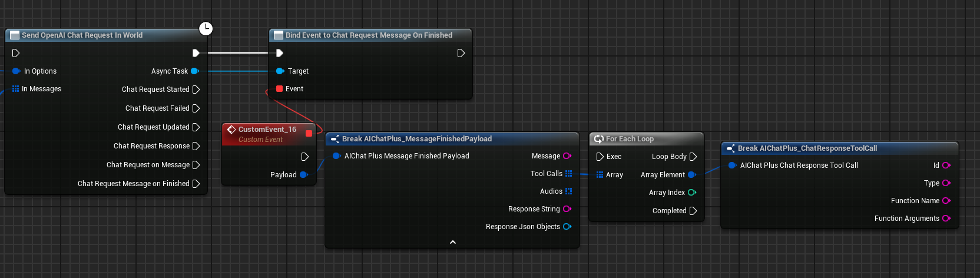Click the Tool Calls array output pin

point(568,174)
